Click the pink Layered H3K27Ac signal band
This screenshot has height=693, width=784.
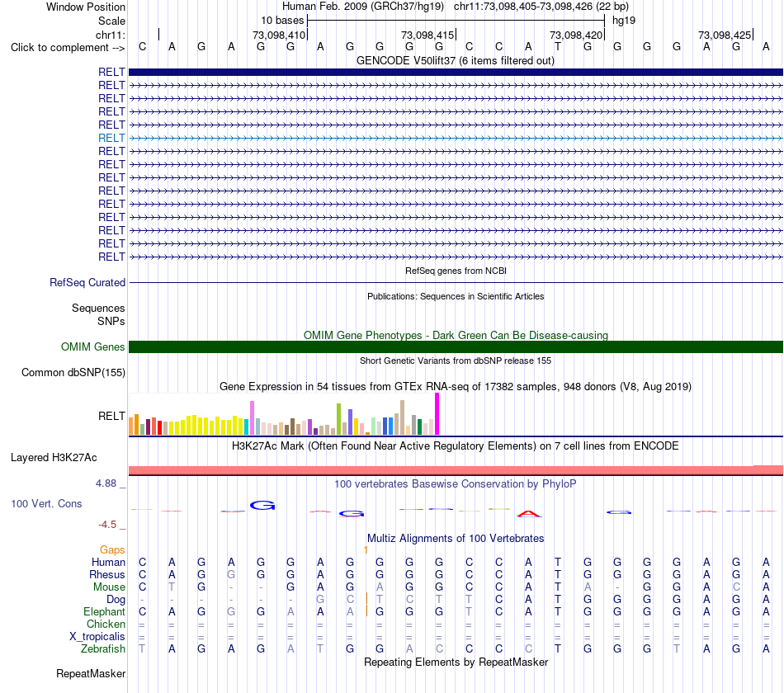coord(456,470)
